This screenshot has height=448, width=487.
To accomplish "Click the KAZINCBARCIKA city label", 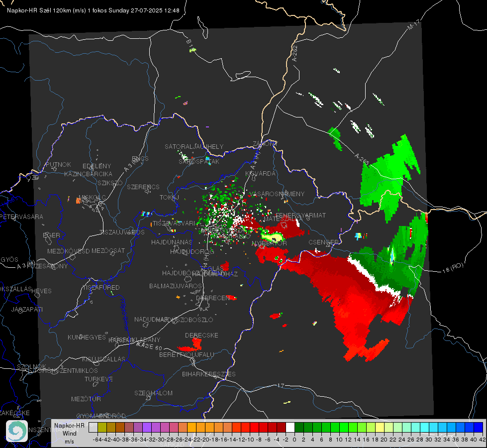I will [88, 174].
